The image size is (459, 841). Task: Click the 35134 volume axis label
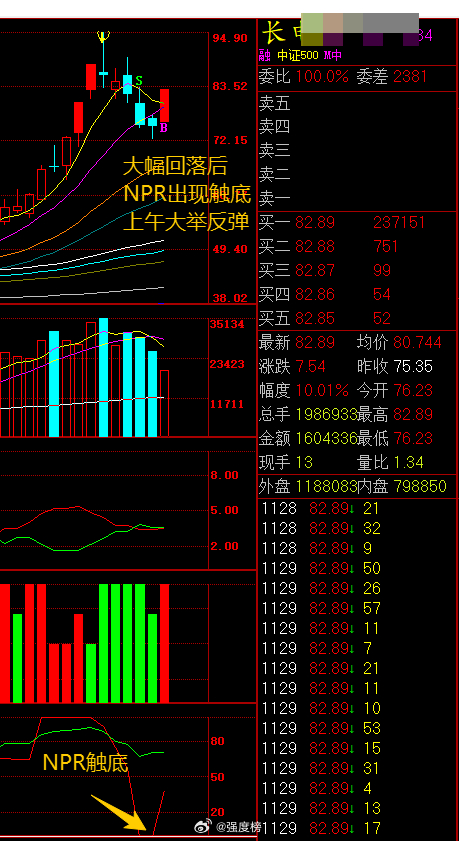tap(227, 324)
